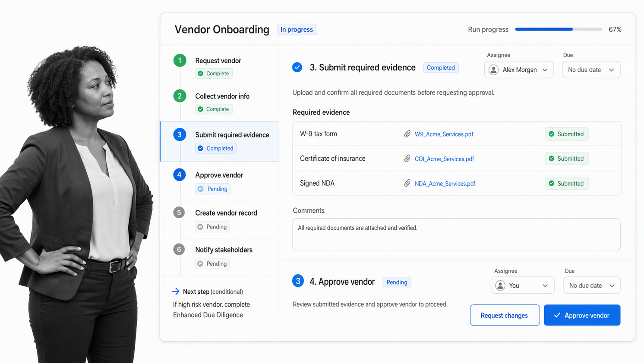Open the COI_Acme_Services.pdf link

(444, 159)
